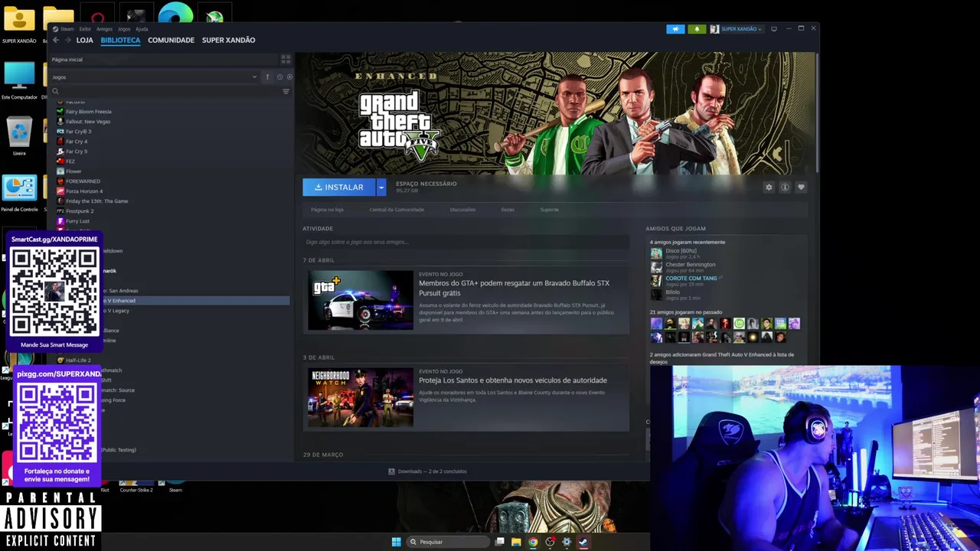Select Furry Lust in game list

[x=77, y=221]
